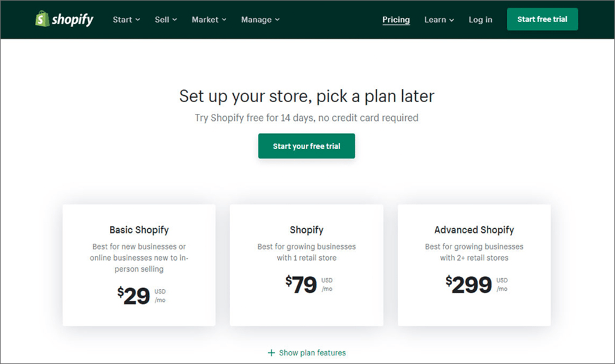Show plan features
Viewport: 615px width, 364px height.
tap(312, 352)
